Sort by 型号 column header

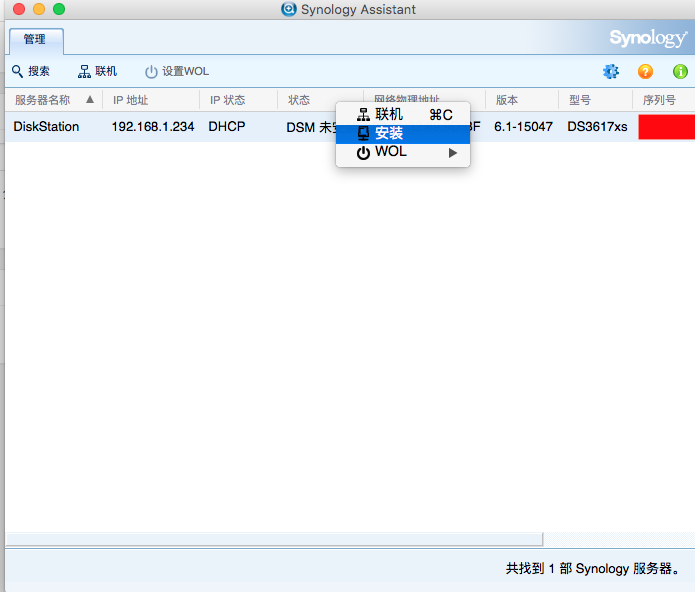coord(595,100)
